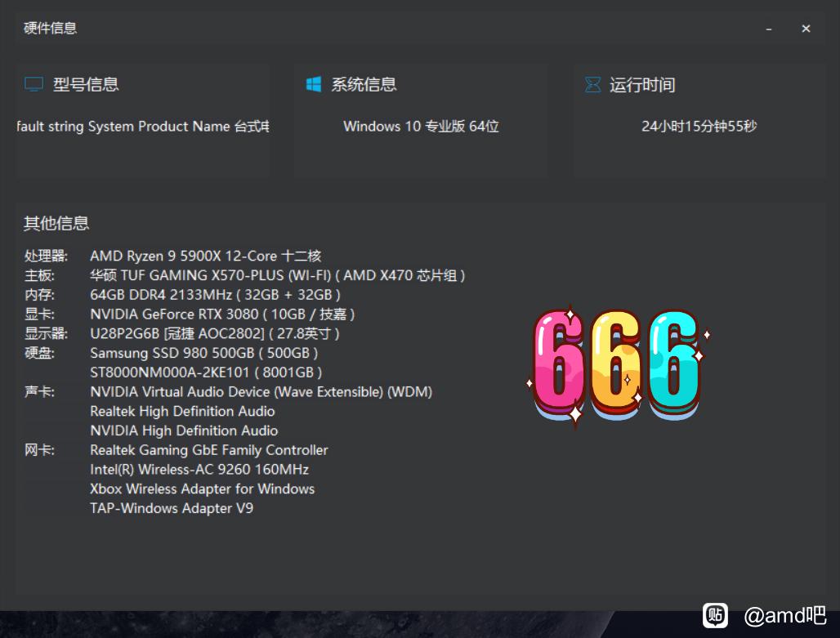Click the TUF GAMING X570-PLUS motherboard line

pos(278,275)
